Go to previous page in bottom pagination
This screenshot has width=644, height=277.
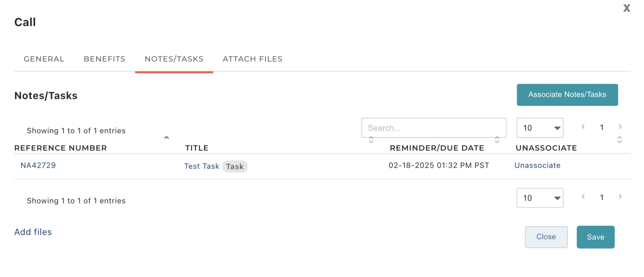coord(583,197)
